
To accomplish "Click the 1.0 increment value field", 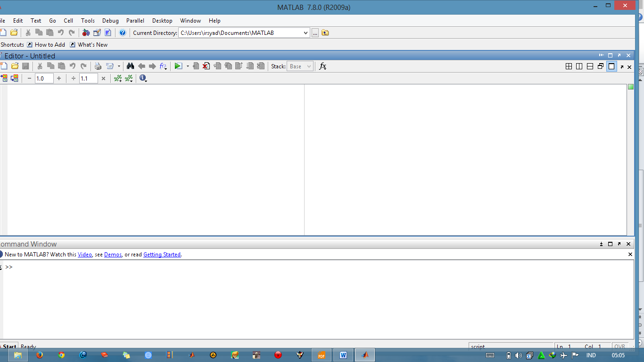I will click(x=44, y=78).
